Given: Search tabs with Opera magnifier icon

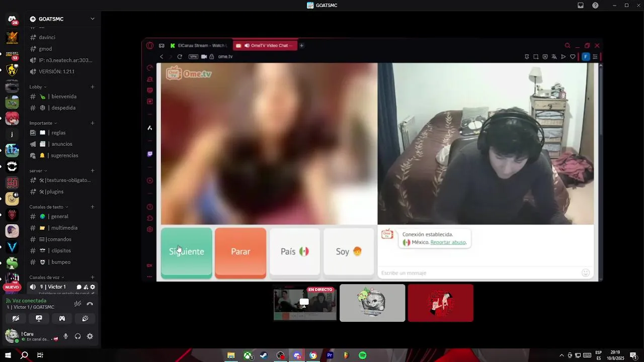Looking at the screenshot, I should click(x=568, y=46).
